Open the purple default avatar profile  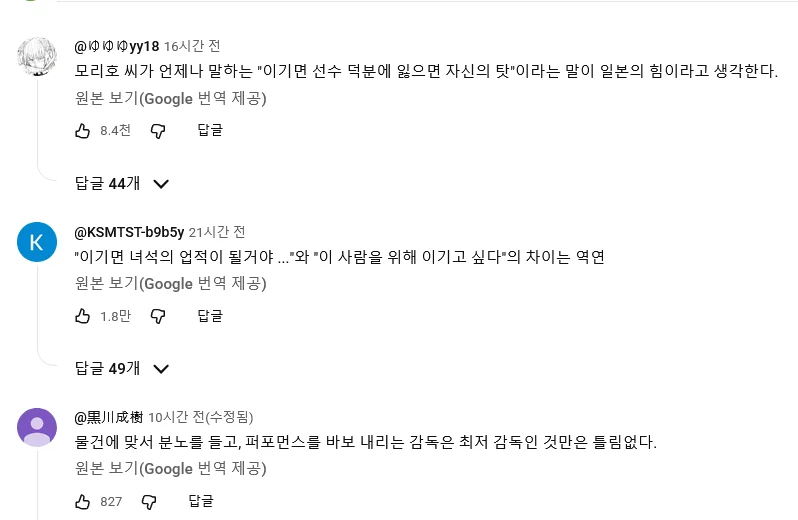tap(37, 427)
